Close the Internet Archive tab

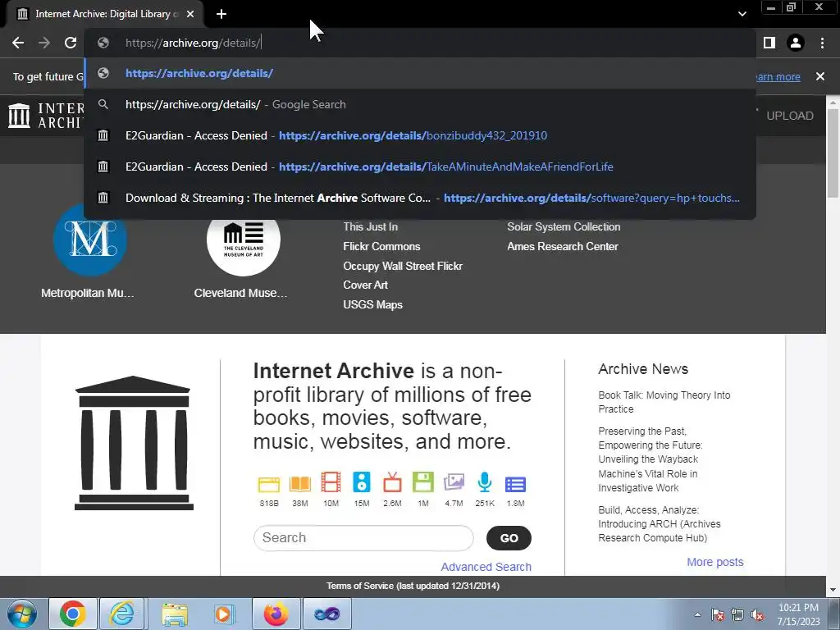pos(190,15)
